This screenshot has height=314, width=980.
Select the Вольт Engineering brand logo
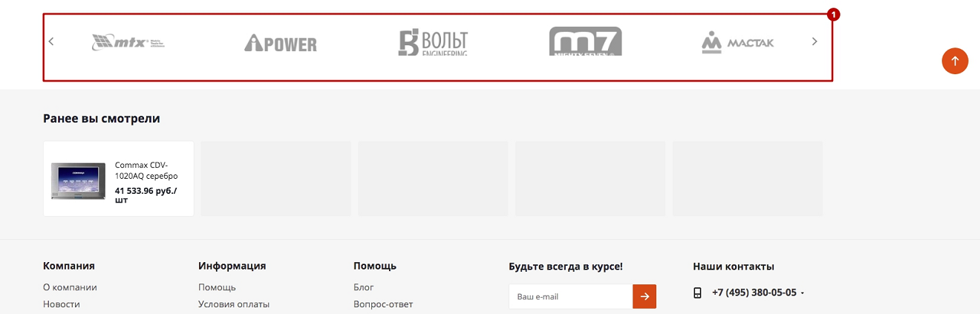click(x=433, y=42)
